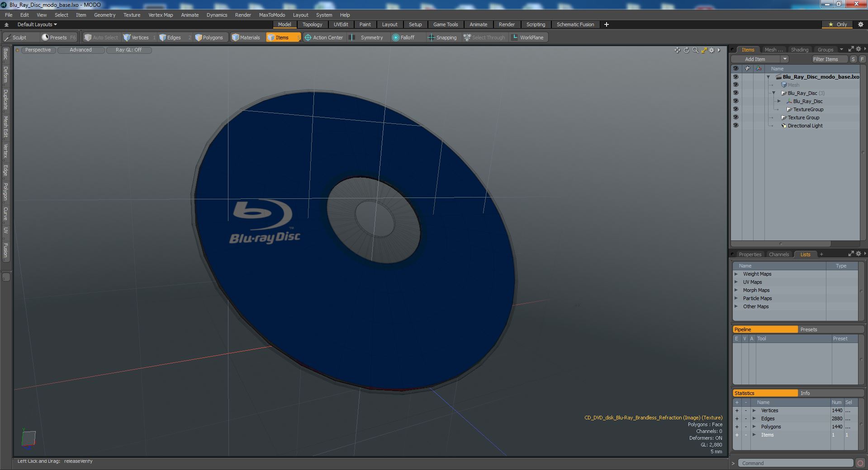Open the Default Layouts dropdown
Viewport: 868px width, 470px height.
pos(37,24)
